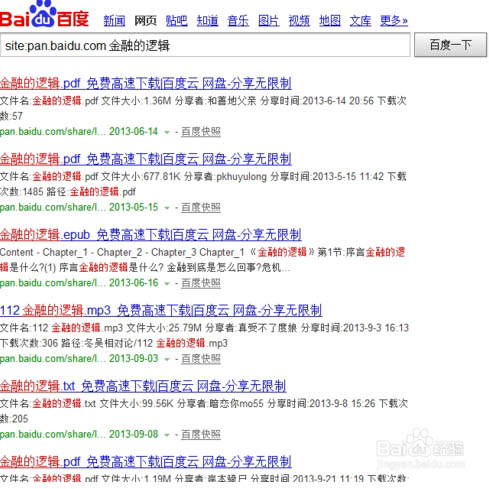Viewport: 489px width, 489px height.
Task: Open the 地图 maps tab
Action: click(x=330, y=21)
